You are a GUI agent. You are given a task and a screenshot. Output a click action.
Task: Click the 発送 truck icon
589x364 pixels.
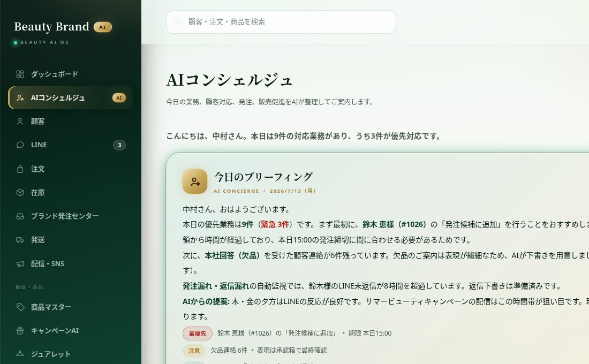click(x=20, y=240)
